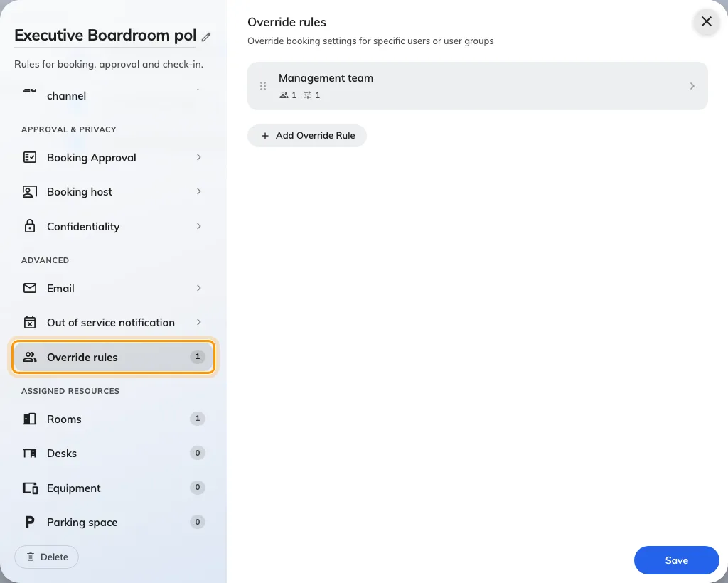Open the Equipment section
Viewport: 728px width, 583px height.
tap(113, 488)
